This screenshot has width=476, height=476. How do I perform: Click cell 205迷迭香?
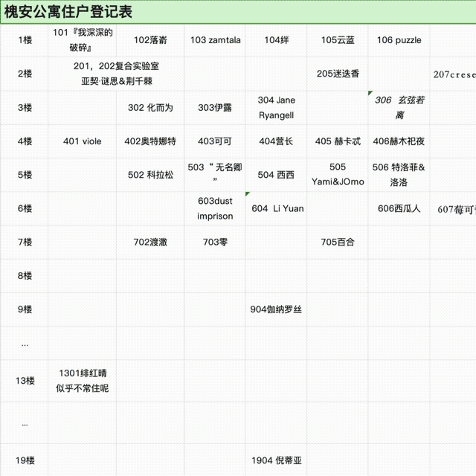tap(338, 74)
